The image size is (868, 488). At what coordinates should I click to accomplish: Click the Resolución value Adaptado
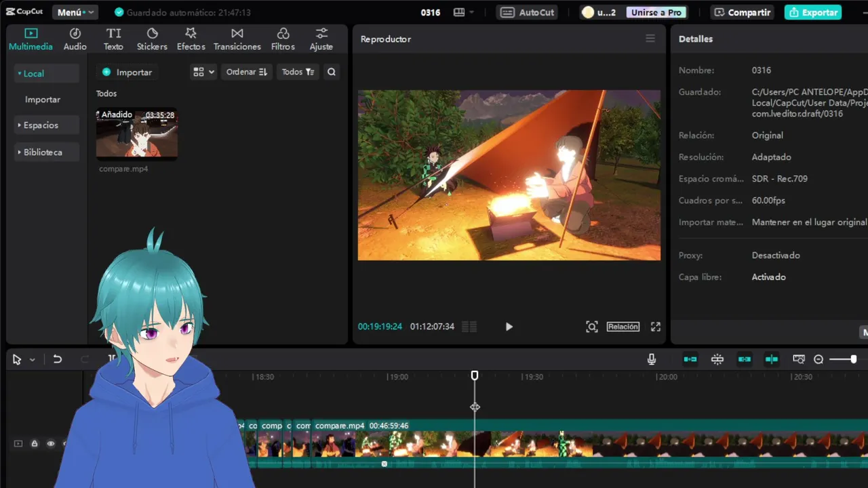tap(772, 157)
